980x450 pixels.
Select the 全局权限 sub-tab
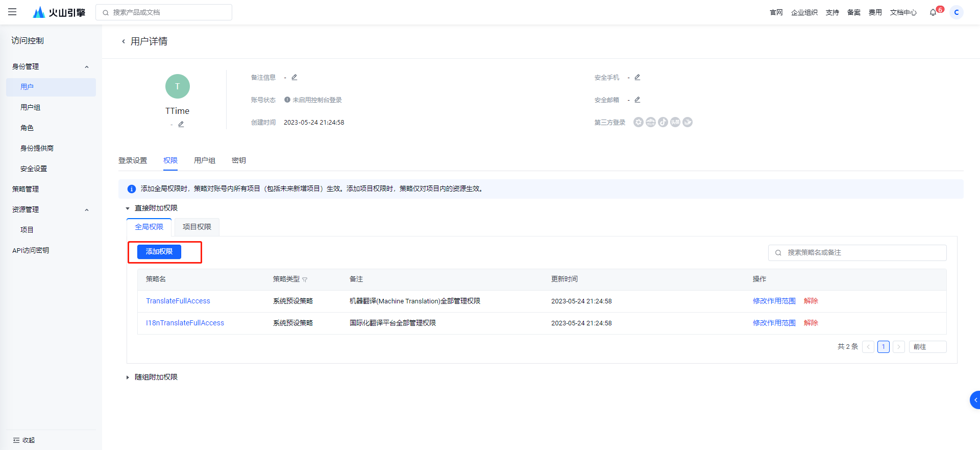tap(149, 227)
